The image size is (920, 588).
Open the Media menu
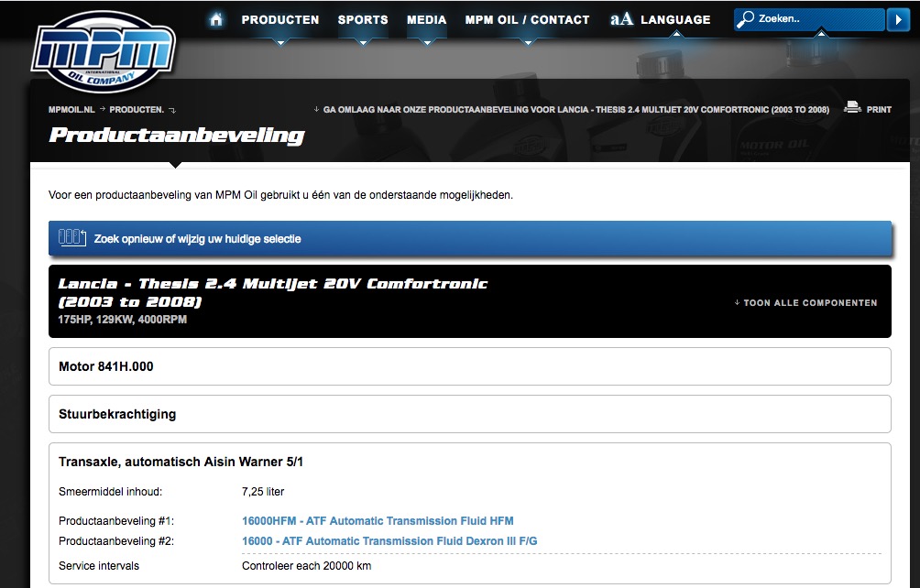tap(427, 20)
